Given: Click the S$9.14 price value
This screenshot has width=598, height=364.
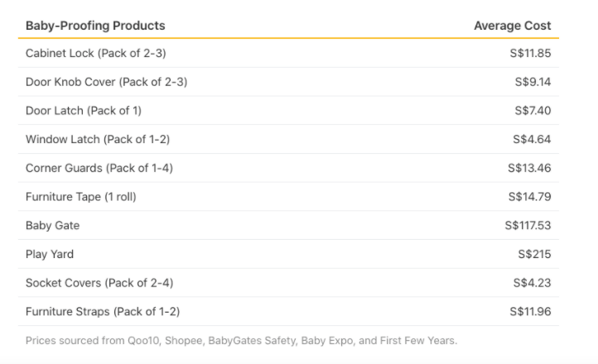Looking at the screenshot, I should (x=534, y=82).
